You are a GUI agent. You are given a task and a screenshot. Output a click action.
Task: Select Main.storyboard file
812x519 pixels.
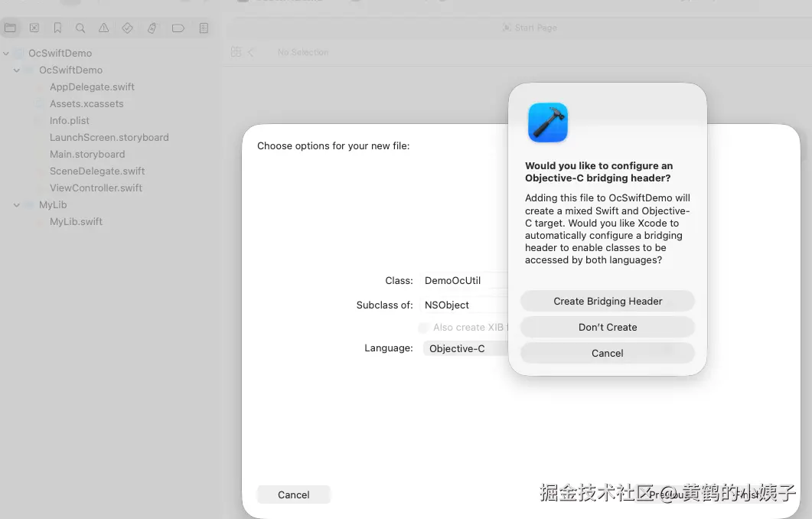tap(87, 155)
